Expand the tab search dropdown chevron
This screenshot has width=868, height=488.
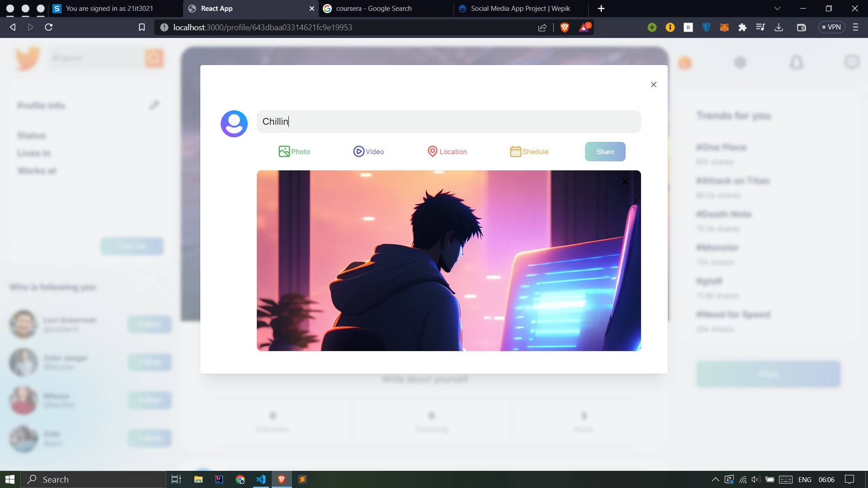[777, 9]
